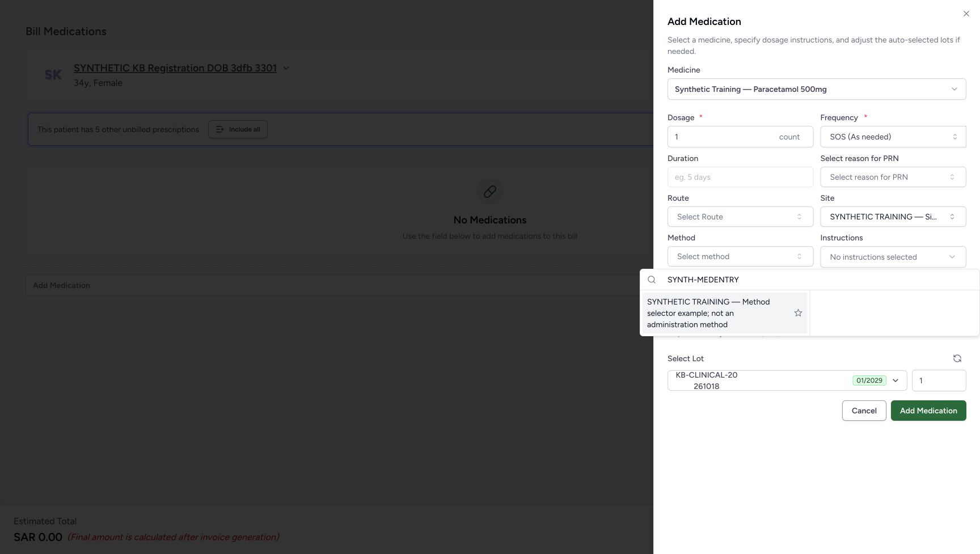Open the Medicine dropdown
The height and width of the screenshot is (554, 980).
(817, 89)
